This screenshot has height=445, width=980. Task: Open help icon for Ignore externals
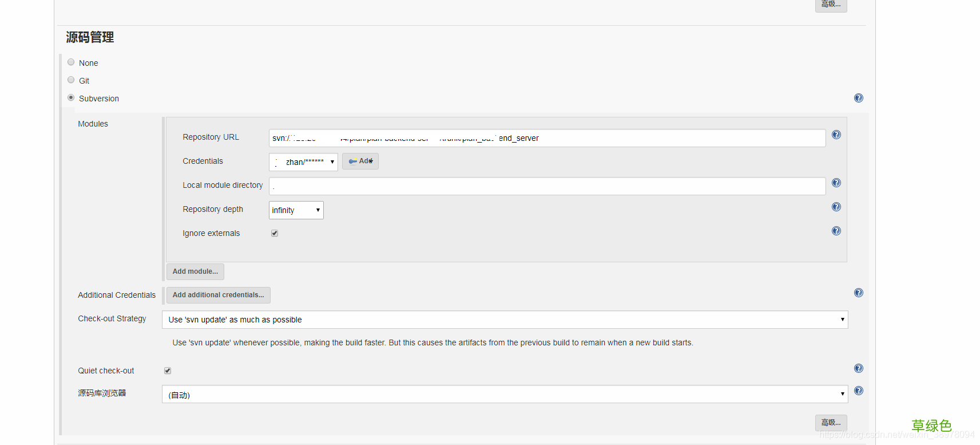[x=836, y=231]
